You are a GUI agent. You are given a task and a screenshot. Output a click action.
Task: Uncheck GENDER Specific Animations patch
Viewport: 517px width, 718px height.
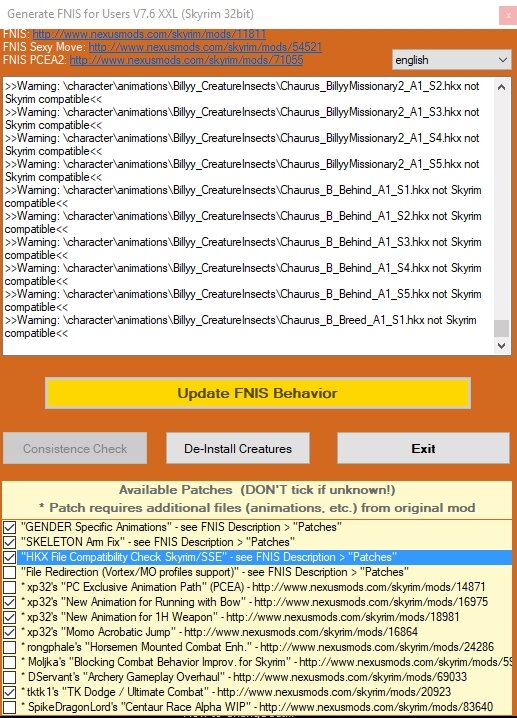point(10,527)
